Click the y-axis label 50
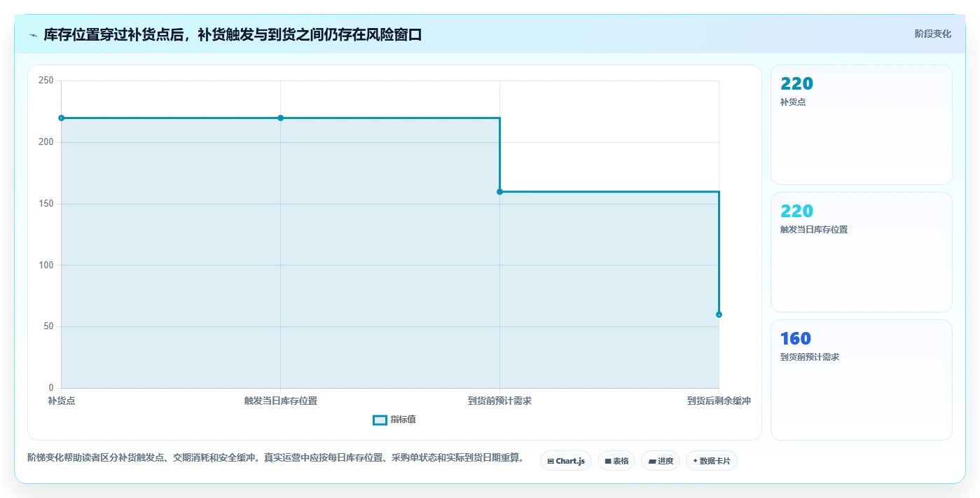 [x=48, y=326]
